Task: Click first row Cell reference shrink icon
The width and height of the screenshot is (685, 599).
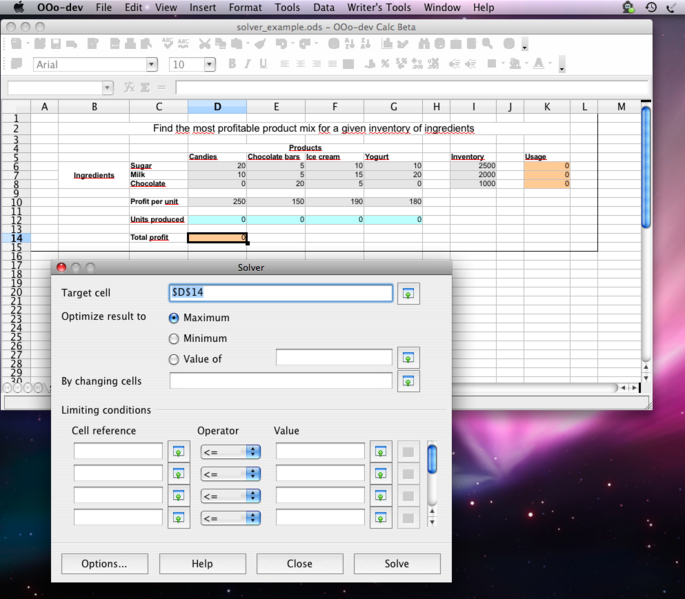Action: coord(179,452)
